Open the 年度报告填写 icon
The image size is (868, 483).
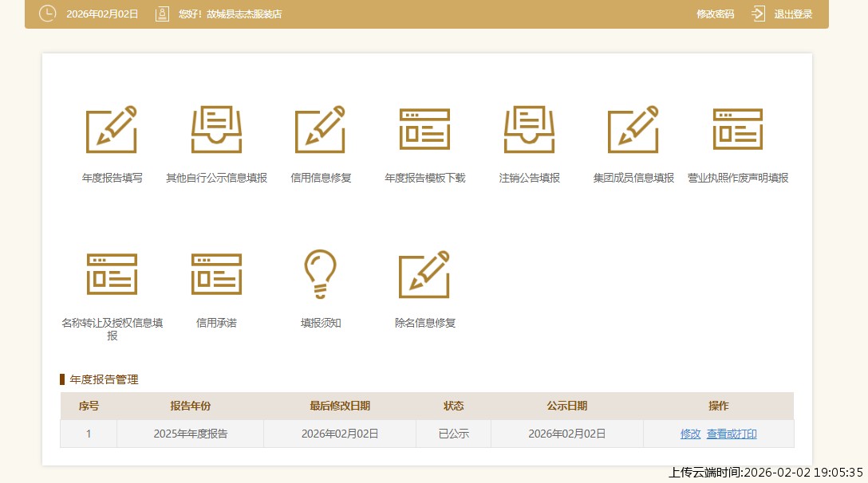pos(112,129)
